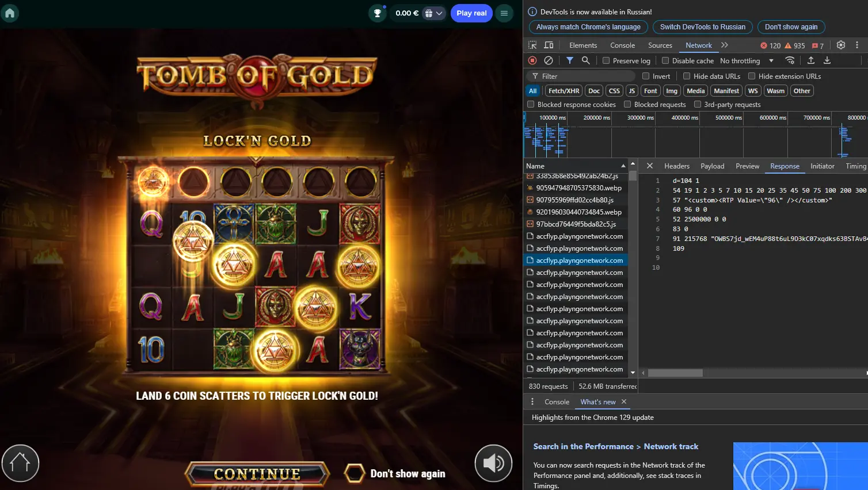This screenshot has width=868, height=490.
Task: Click the response horizontal scrollbar
Action: 675,373
